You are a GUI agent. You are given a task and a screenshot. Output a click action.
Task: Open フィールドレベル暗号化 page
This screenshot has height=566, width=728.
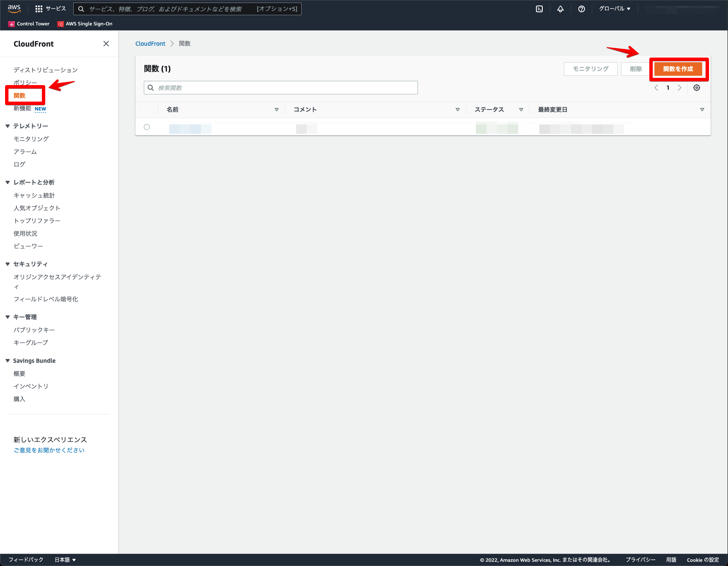pos(46,299)
